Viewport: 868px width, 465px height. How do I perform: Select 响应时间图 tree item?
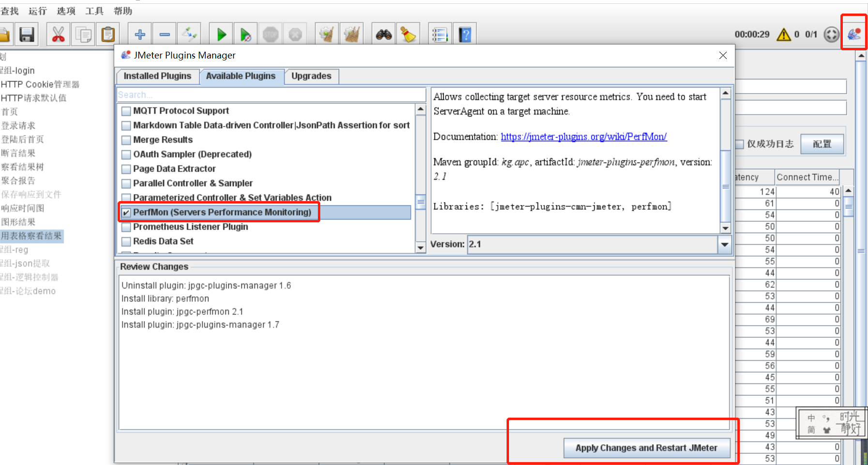point(22,208)
